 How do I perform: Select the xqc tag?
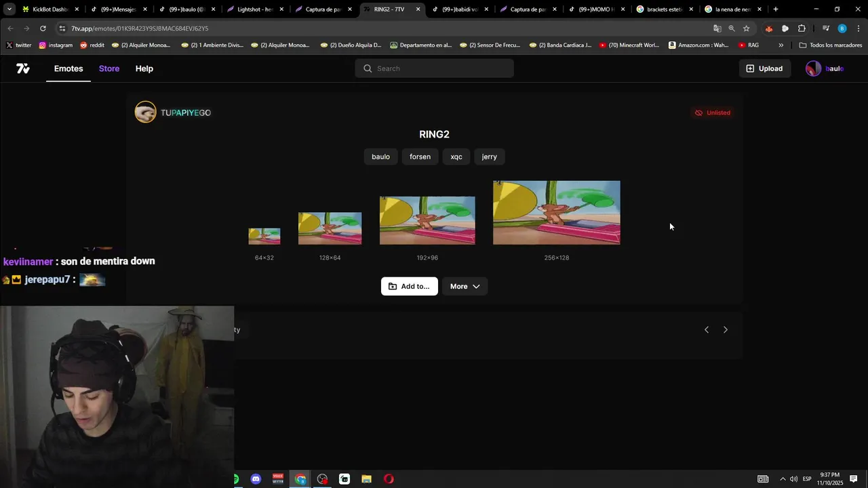456,157
